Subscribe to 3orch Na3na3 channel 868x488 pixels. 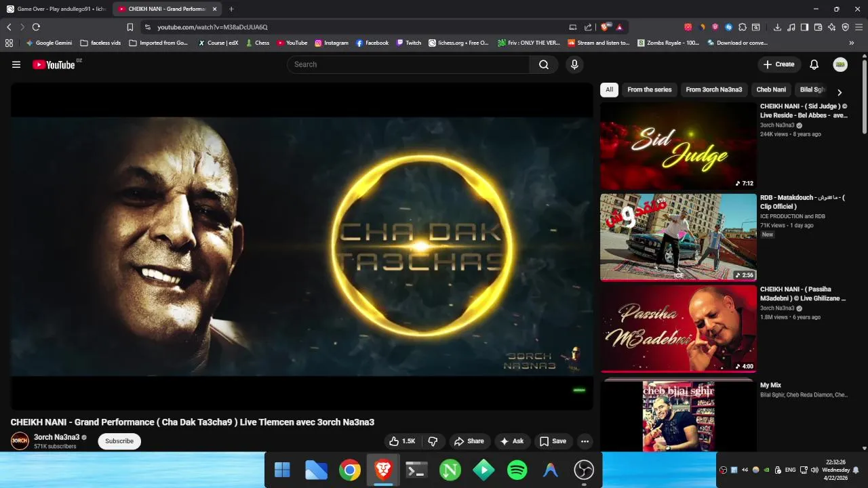(x=119, y=441)
